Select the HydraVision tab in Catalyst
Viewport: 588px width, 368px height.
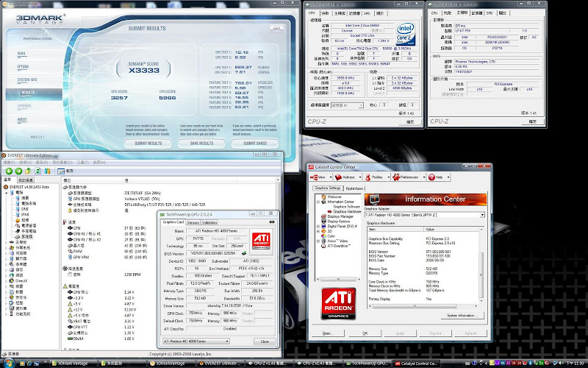click(355, 188)
